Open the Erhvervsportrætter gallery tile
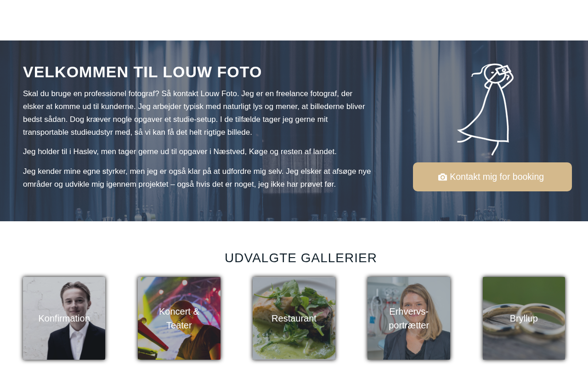 point(409,318)
